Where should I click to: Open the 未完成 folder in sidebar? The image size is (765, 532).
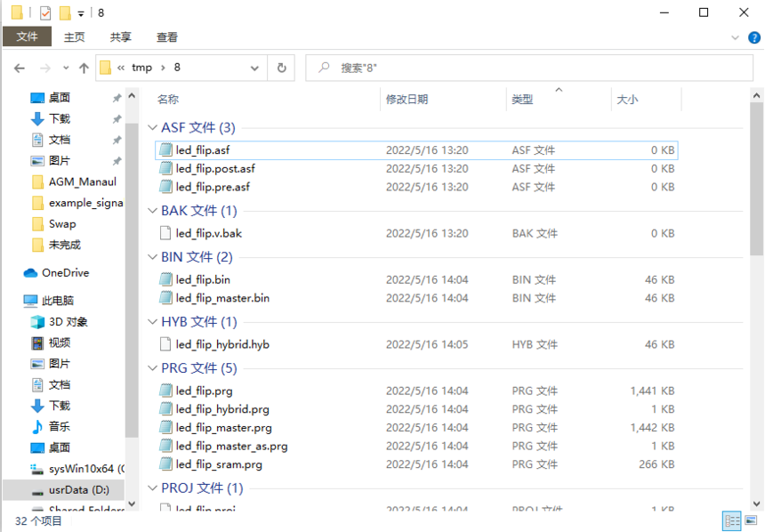[x=64, y=245]
